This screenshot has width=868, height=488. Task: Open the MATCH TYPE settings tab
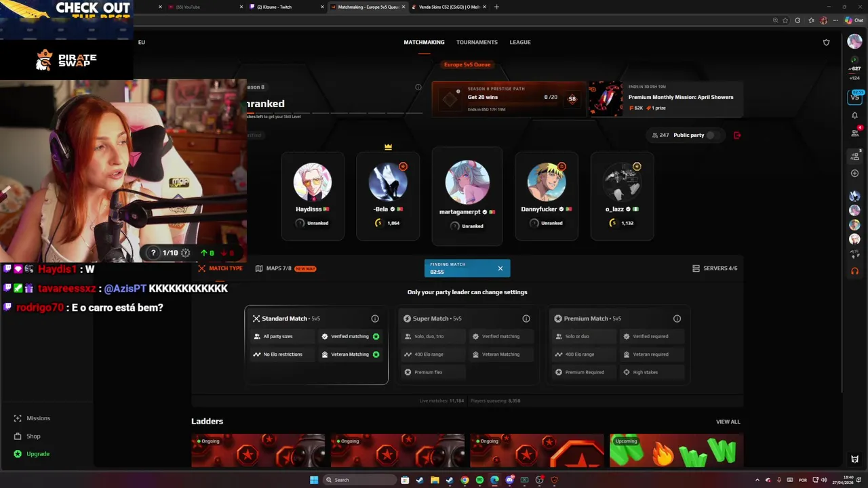(x=220, y=268)
